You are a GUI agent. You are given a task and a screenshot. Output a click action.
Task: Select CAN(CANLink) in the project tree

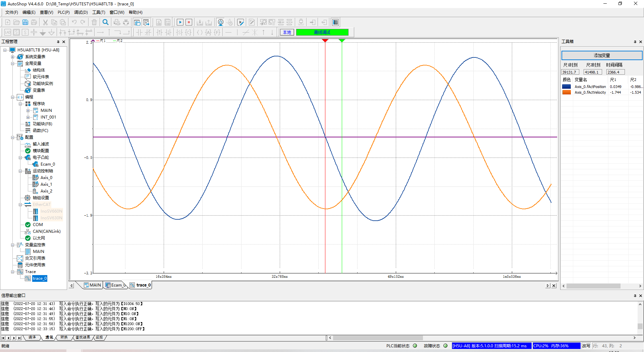(x=47, y=231)
